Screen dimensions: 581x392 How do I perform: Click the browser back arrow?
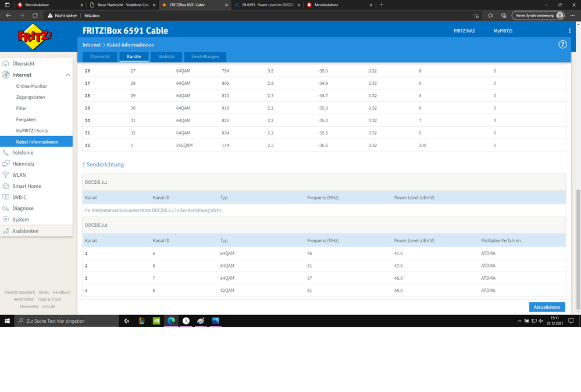(9, 16)
